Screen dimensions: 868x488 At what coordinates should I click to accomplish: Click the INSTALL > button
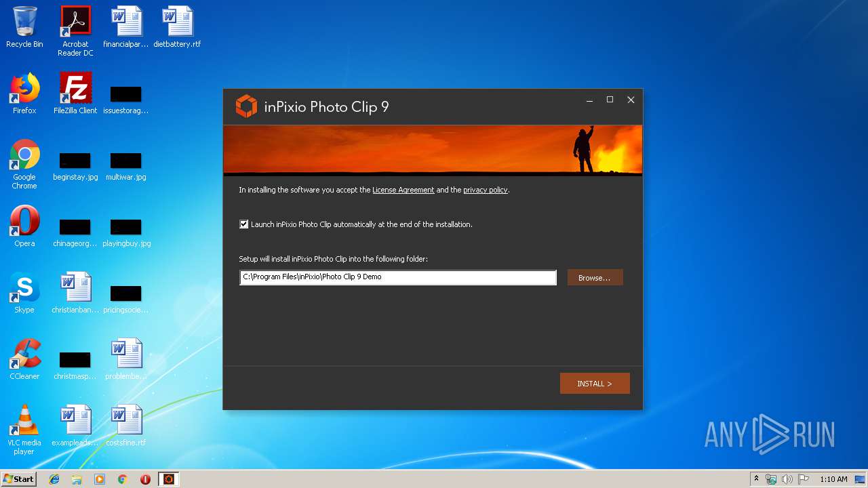595,384
